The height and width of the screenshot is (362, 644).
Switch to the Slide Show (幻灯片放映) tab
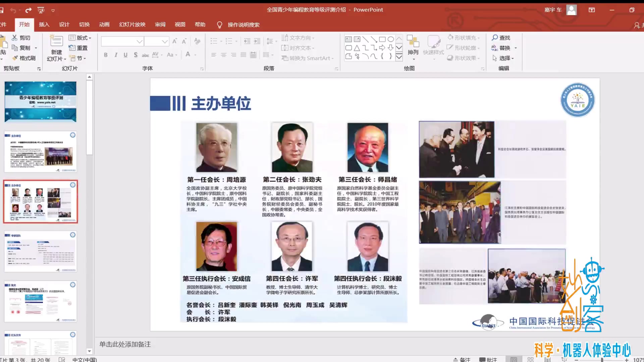(x=132, y=24)
